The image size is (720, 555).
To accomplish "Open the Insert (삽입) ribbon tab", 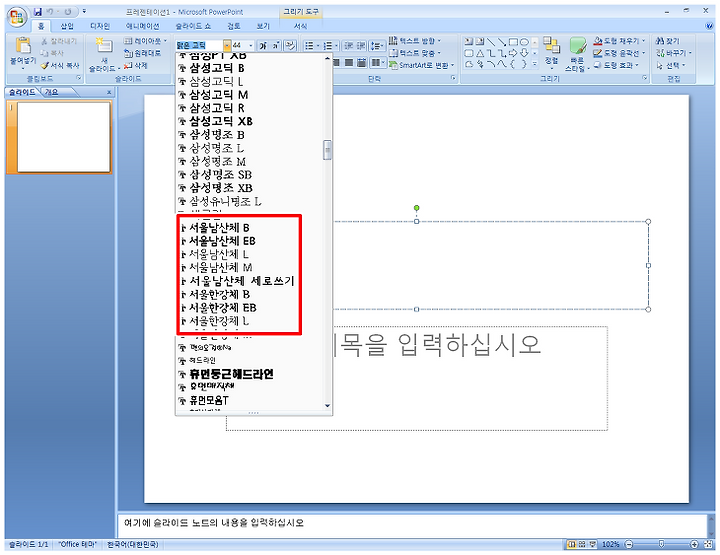I will pos(68,26).
